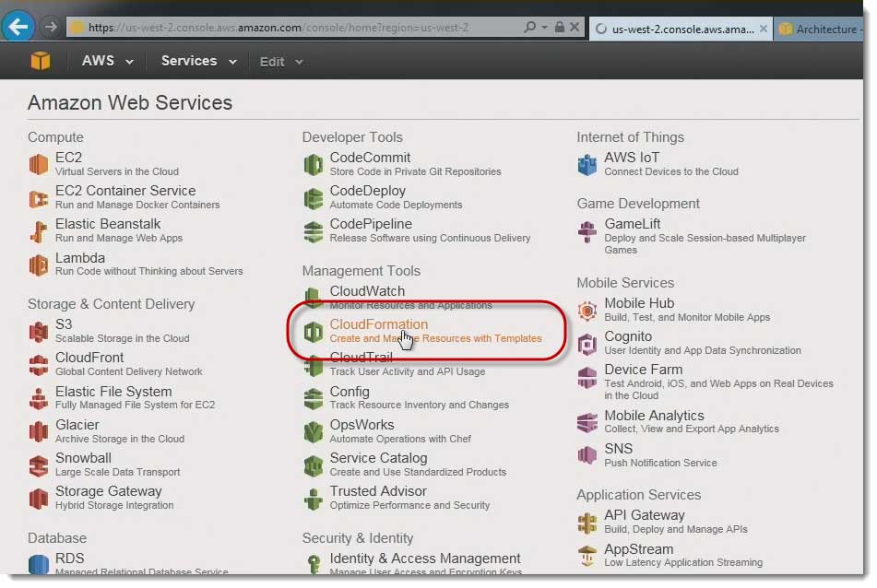Open the CodeCommit icon
The width and height of the screenshot is (877, 588).
tap(314, 164)
